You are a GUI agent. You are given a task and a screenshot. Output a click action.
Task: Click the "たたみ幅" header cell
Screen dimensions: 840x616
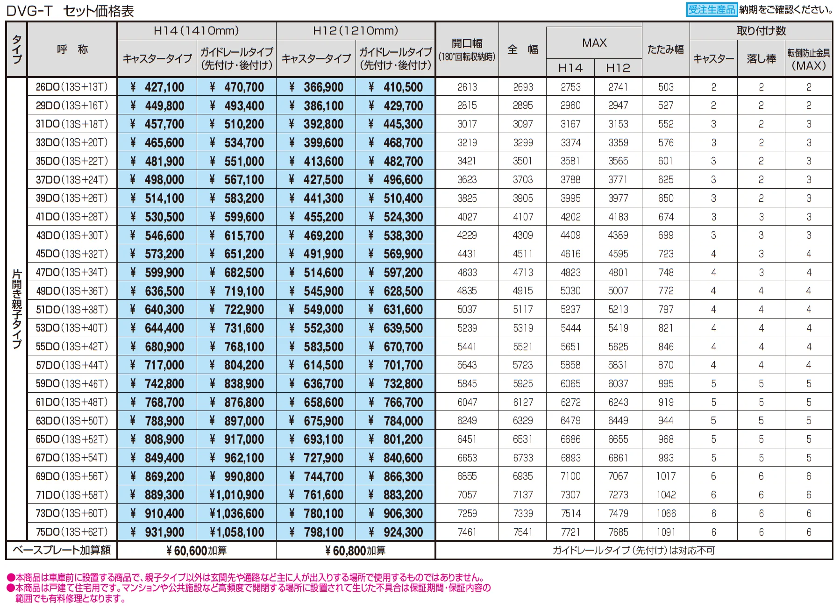[x=666, y=50]
